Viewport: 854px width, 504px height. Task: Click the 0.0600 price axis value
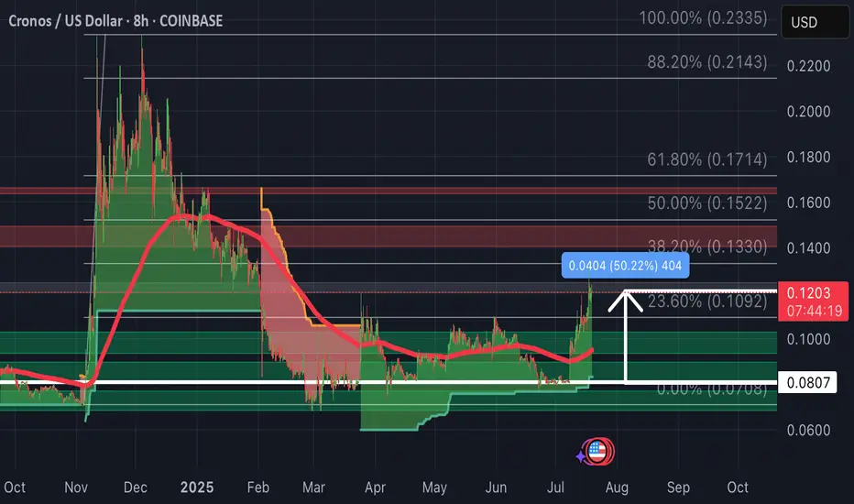pyautogui.click(x=808, y=431)
